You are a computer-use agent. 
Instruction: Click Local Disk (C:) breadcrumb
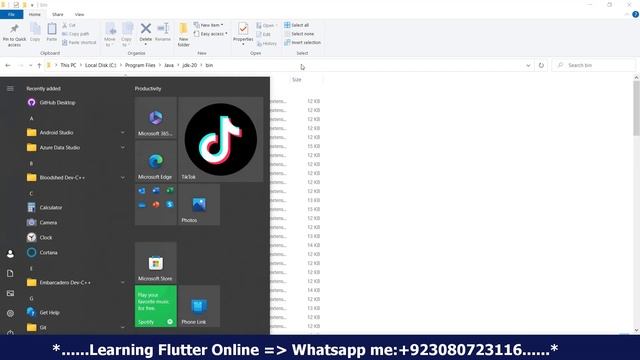[100, 65]
